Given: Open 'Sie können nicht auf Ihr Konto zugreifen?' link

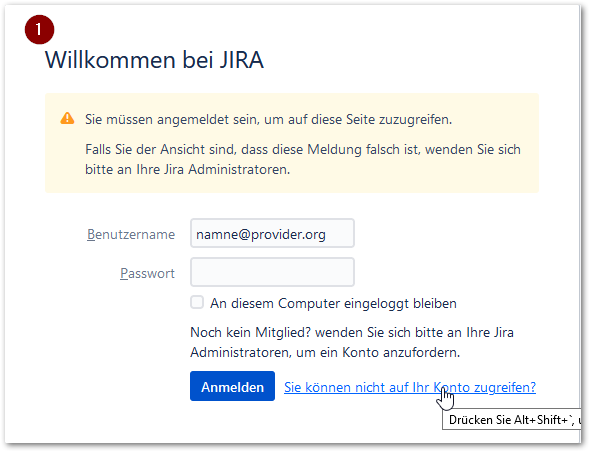Looking at the screenshot, I should pos(410,387).
